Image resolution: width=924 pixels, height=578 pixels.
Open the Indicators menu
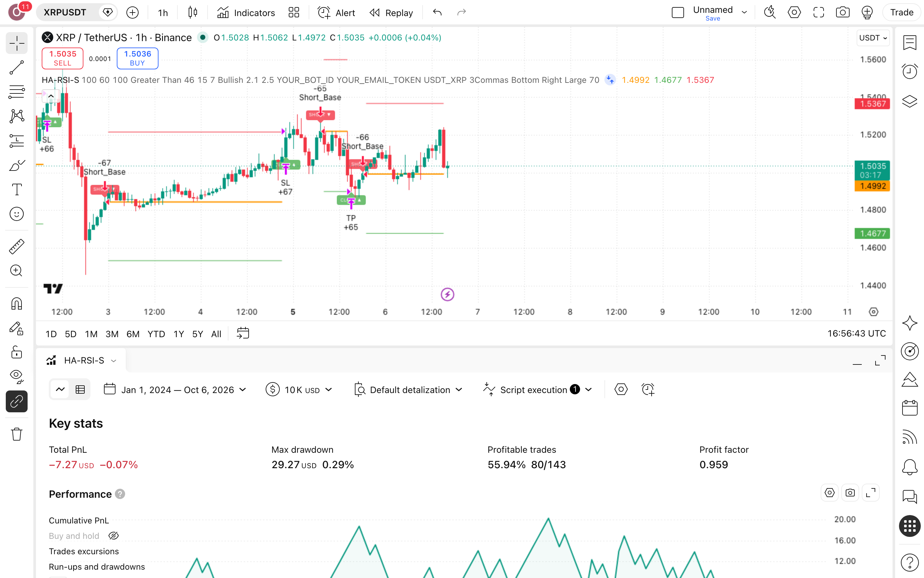pyautogui.click(x=246, y=13)
